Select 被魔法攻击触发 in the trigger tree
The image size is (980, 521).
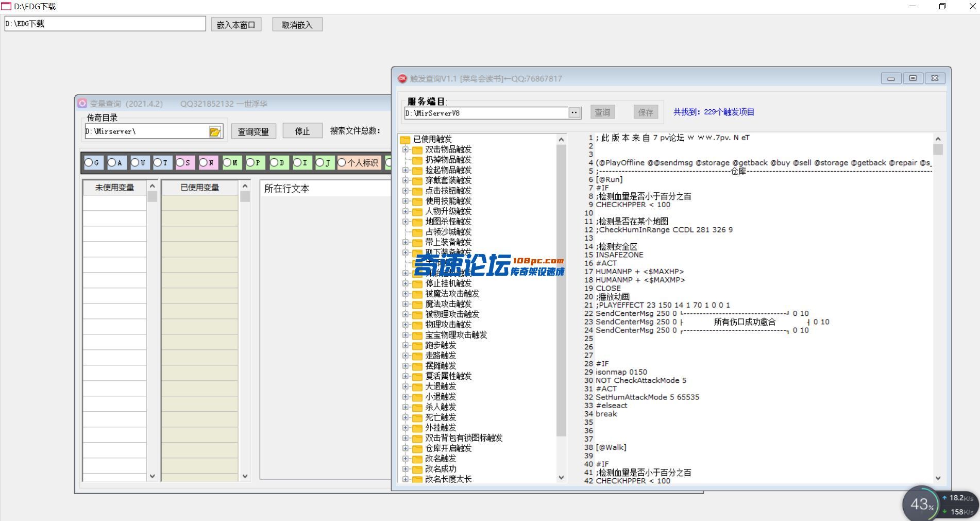pos(452,294)
